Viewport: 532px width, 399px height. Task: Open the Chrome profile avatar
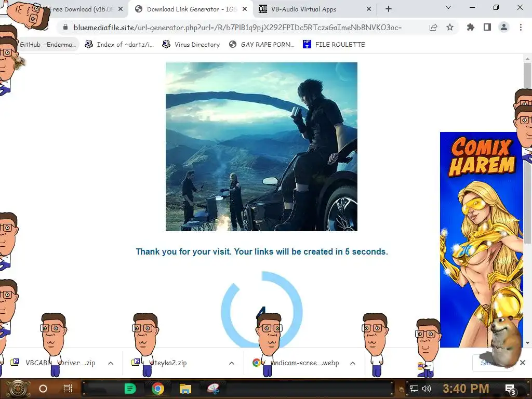[504, 27]
